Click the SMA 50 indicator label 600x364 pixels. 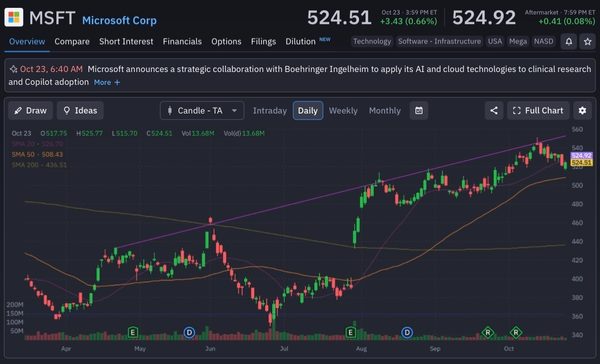pyautogui.click(x=37, y=155)
